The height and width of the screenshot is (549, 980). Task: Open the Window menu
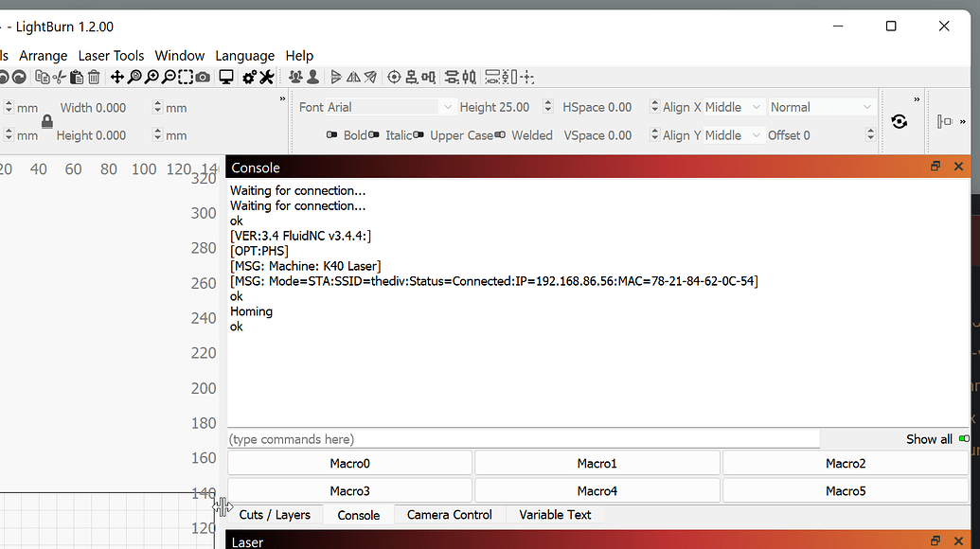pos(179,55)
